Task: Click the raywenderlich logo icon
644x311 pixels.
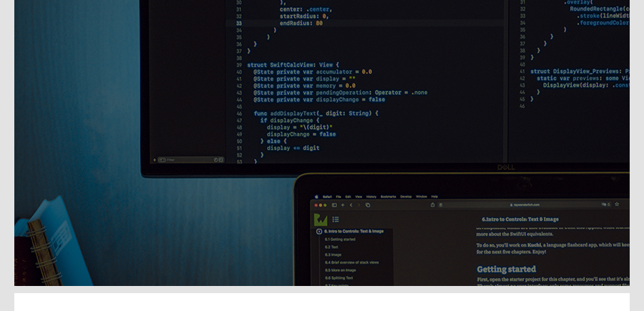Action: [x=321, y=219]
